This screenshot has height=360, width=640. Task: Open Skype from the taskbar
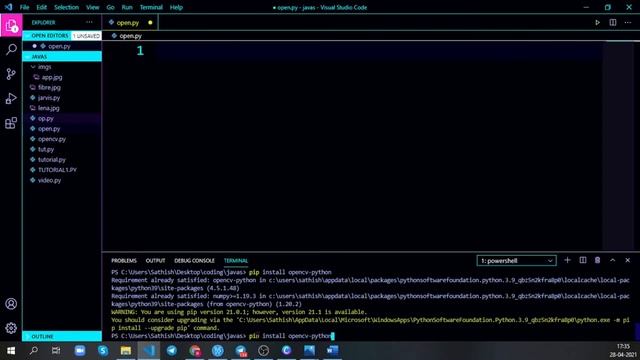pos(102,351)
